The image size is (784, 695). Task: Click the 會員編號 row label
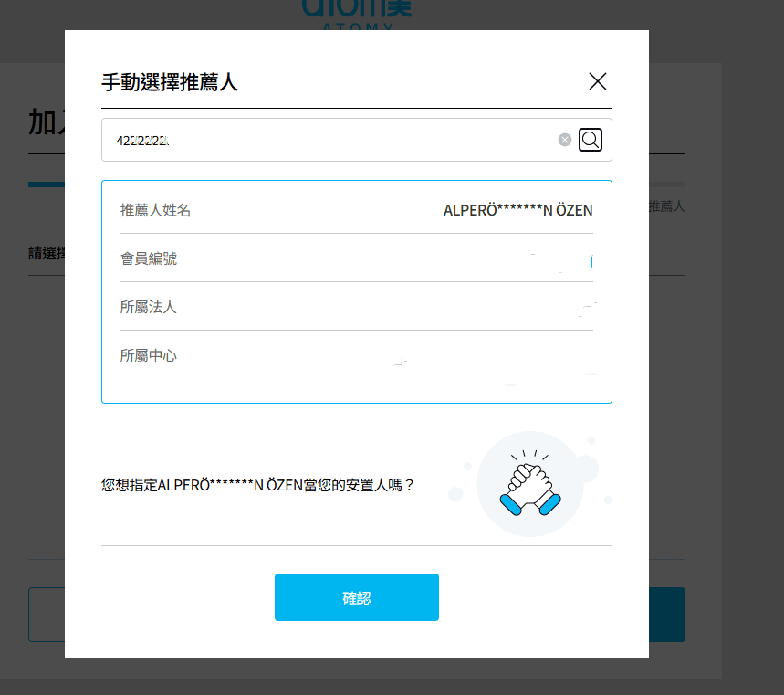[149, 258]
